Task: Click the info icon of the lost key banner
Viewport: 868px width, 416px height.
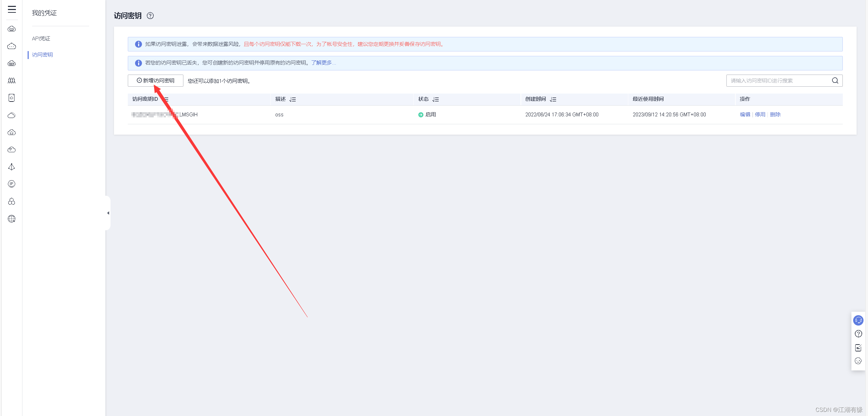Action: 138,63
